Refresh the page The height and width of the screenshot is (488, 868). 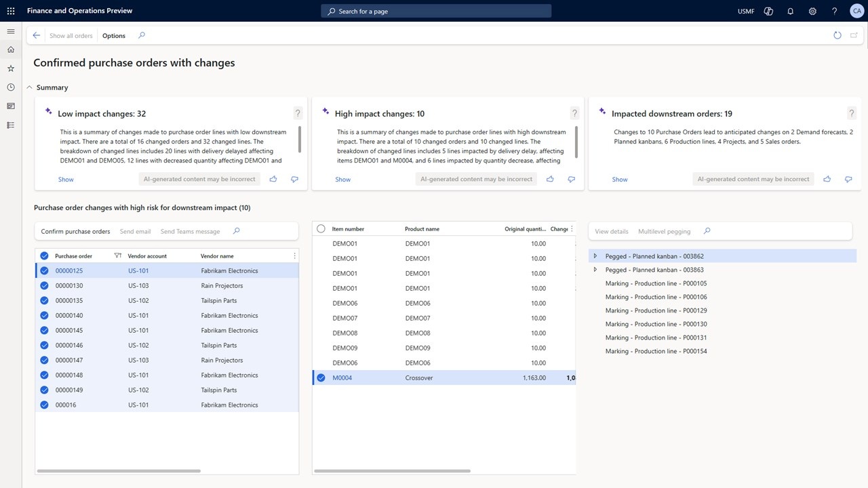click(837, 36)
